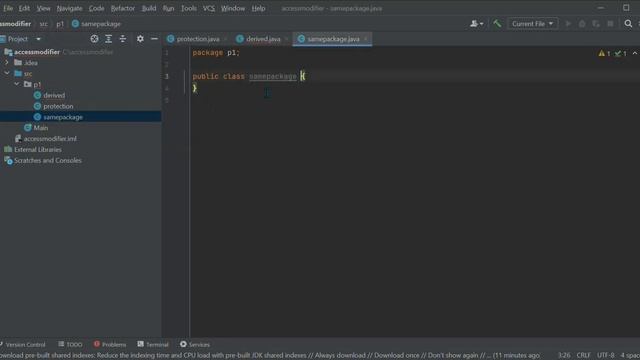
Task: Click the Stop button in toolbar
Action: point(610,24)
